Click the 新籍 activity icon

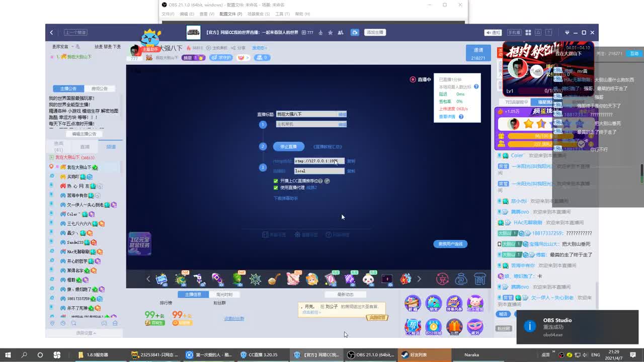tap(413, 303)
